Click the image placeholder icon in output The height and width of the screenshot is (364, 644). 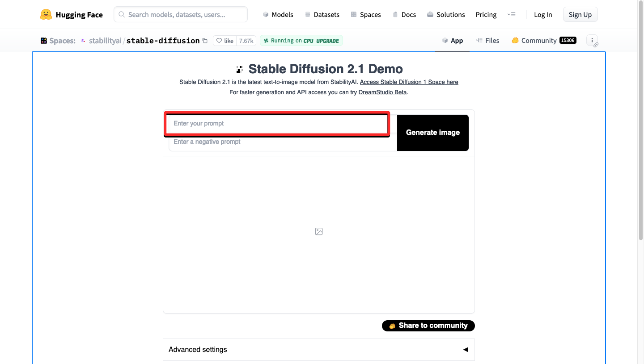click(319, 231)
